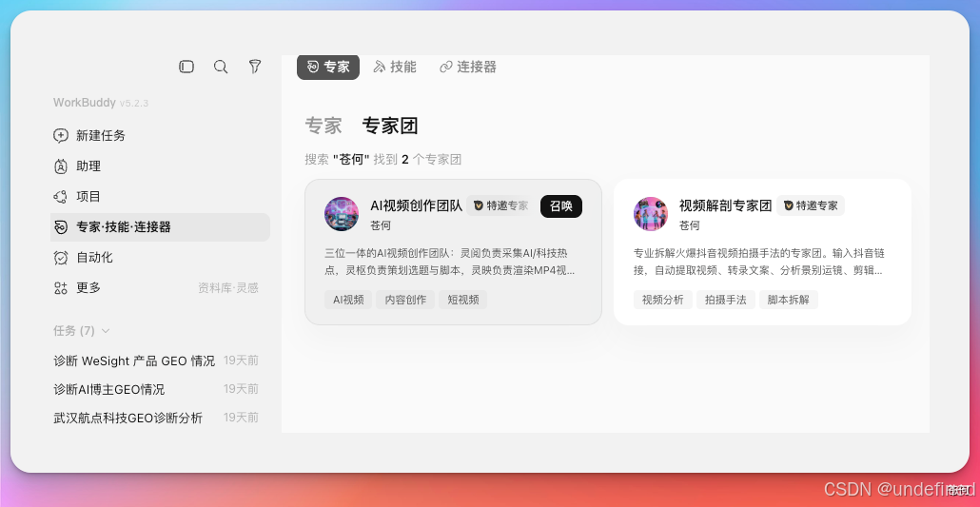Image resolution: width=980 pixels, height=507 pixels.
Task: Click the AI视频创作团队 description text
Action: (450, 262)
